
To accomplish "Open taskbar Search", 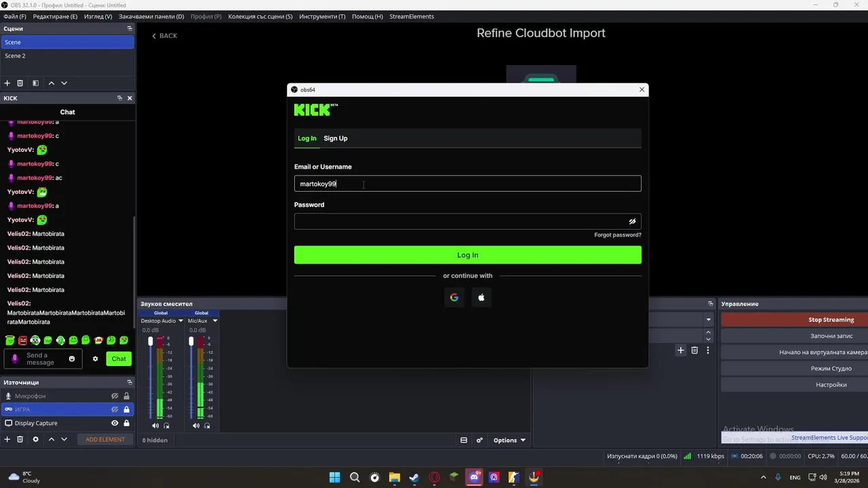I will point(355,477).
